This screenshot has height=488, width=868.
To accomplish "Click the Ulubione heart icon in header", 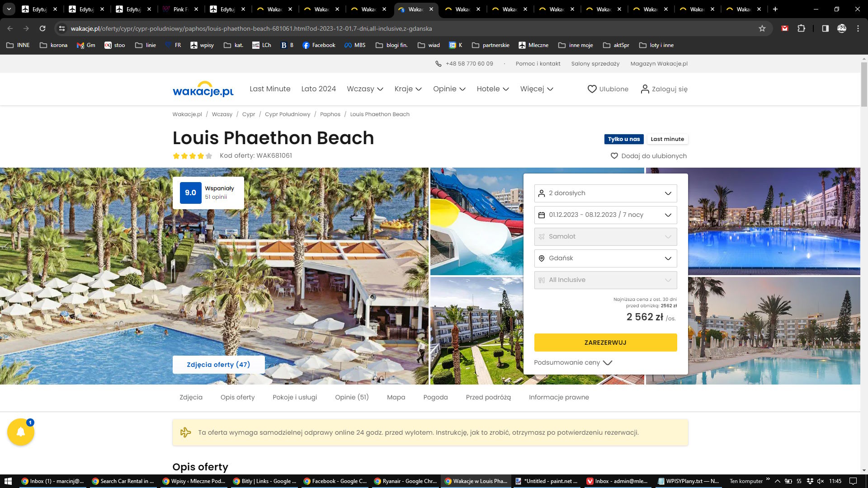I will [592, 89].
